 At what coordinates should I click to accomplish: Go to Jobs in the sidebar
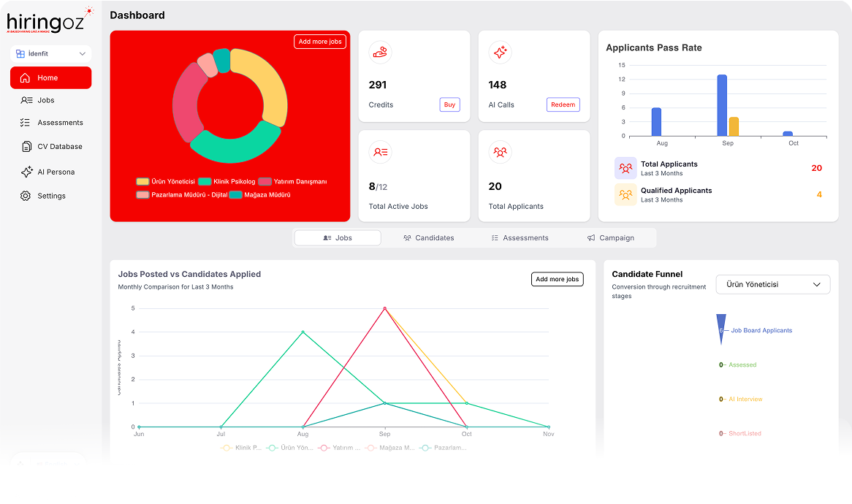coord(45,100)
